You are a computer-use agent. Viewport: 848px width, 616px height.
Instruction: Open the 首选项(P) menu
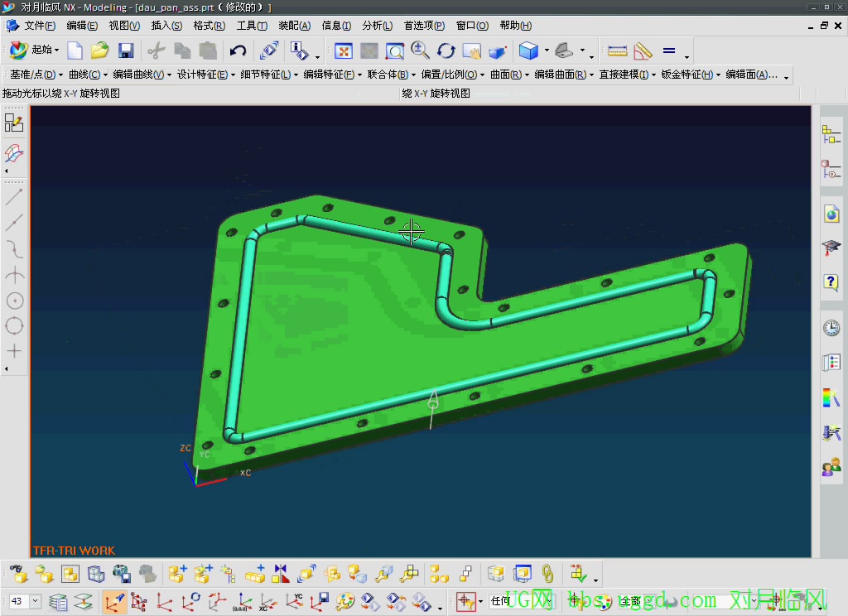pos(424,26)
